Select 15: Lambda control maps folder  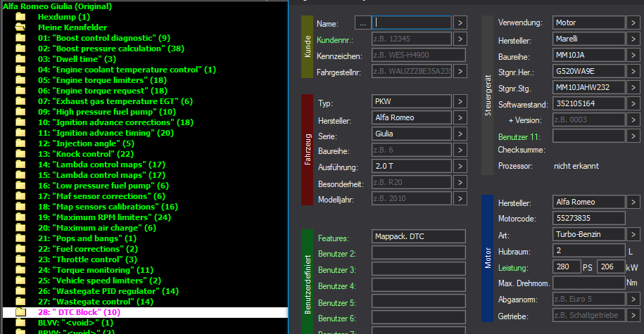[x=101, y=175]
